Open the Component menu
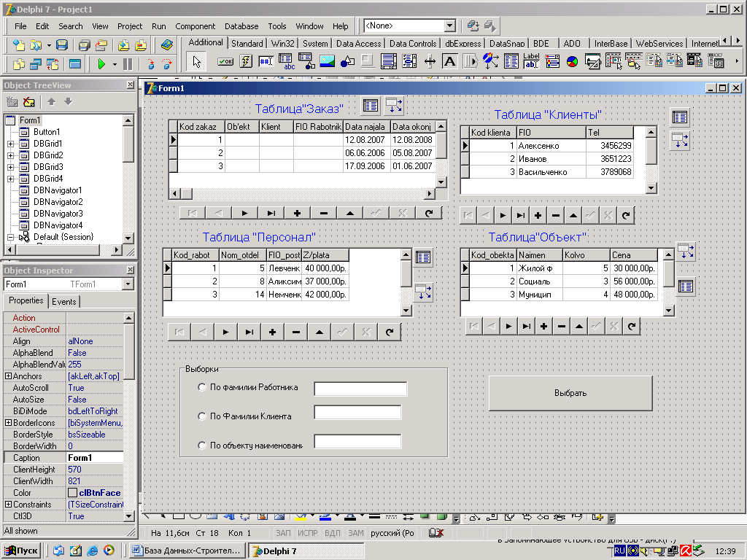 coord(195,26)
